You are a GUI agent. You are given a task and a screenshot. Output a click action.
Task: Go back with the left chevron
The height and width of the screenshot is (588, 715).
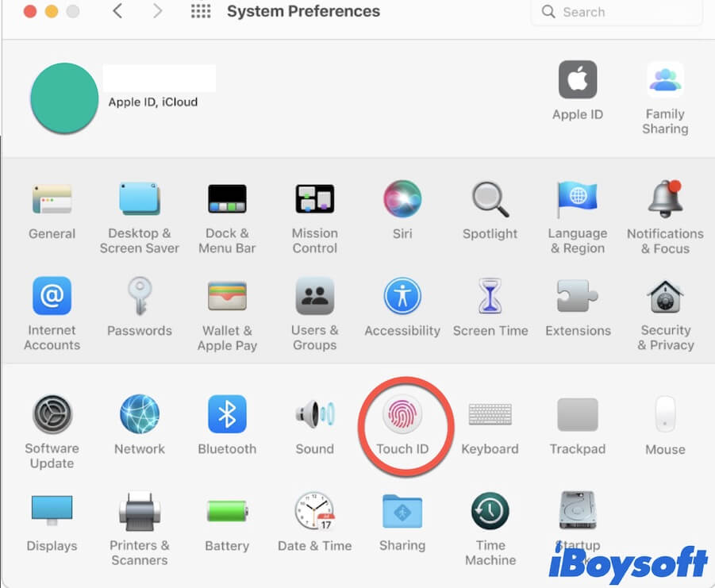(117, 12)
